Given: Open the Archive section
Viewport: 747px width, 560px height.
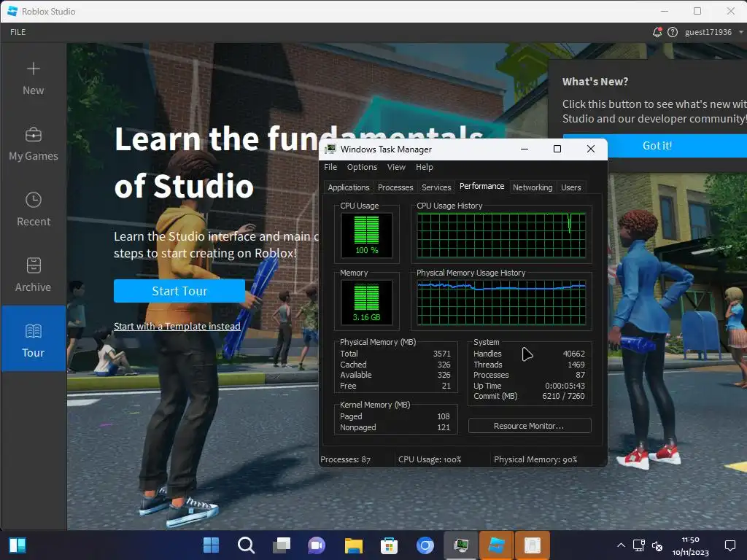Looking at the screenshot, I should 33,276.
